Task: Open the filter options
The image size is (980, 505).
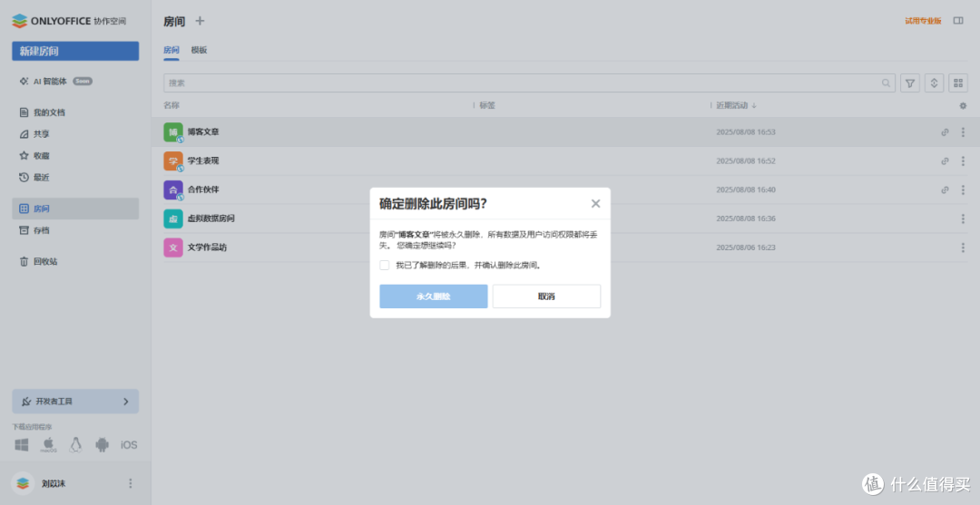Action: [x=910, y=83]
